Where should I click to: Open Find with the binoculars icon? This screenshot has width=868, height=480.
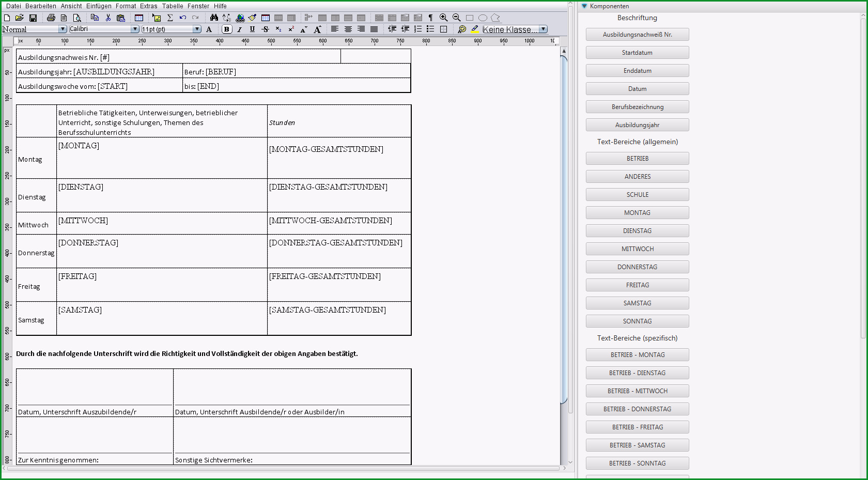click(214, 18)
